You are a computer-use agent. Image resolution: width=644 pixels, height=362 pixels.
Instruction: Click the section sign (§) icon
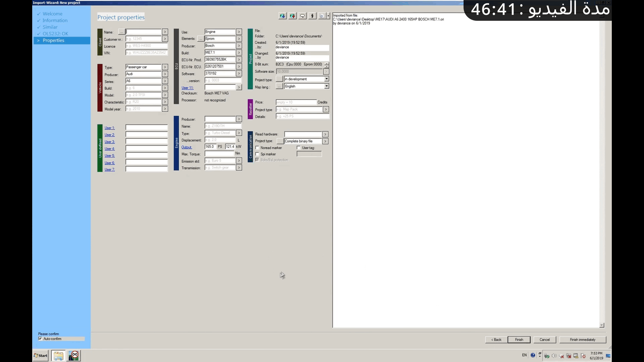(x=312, y=16)
